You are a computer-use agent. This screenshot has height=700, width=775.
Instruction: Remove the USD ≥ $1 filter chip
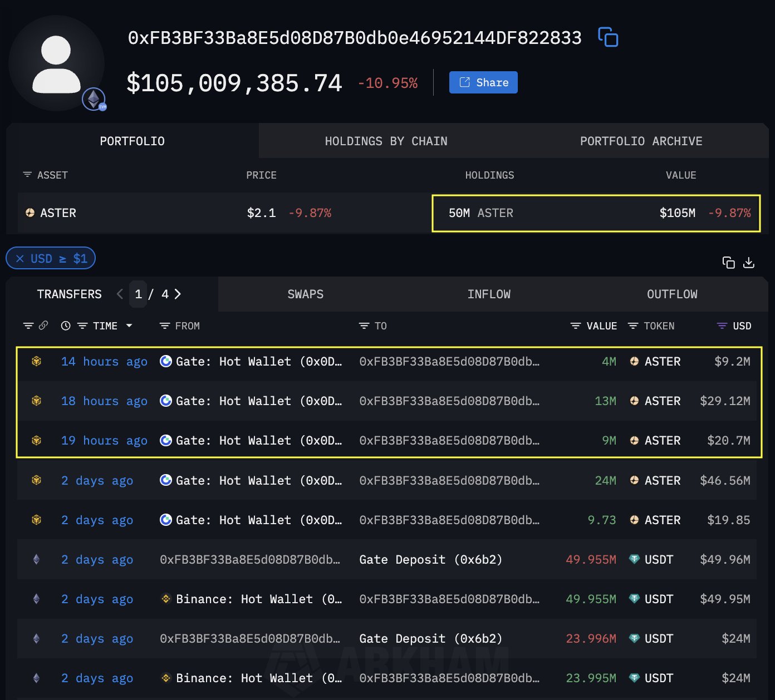tap(20, 259)
